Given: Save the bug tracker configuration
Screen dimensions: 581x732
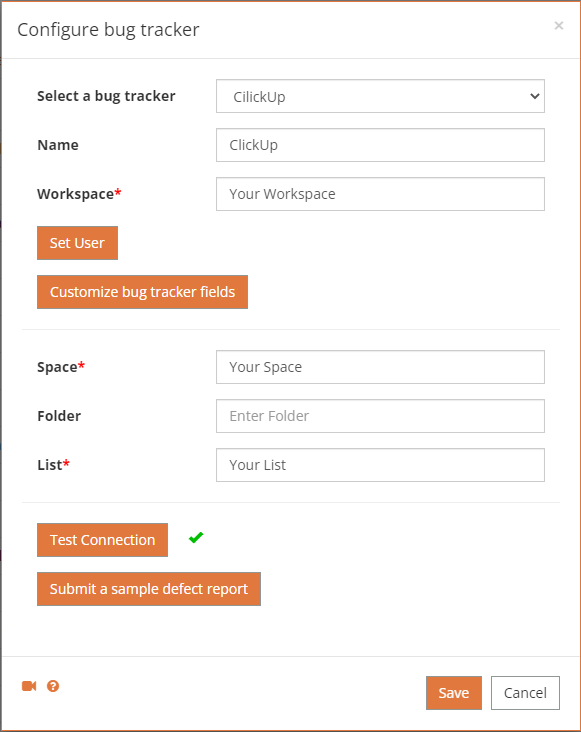Looking at the screenshot, I should [454, 693].
